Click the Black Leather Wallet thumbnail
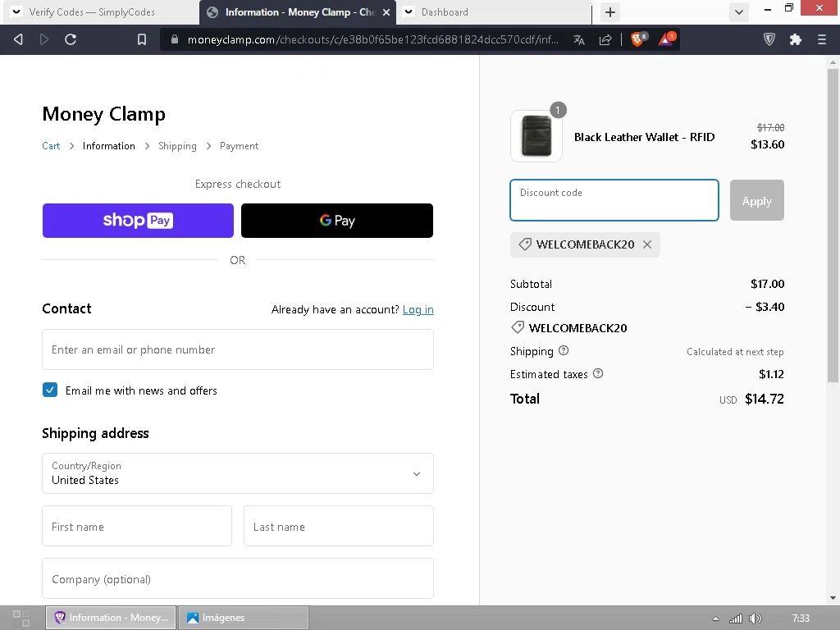The image size is (840, 630). (x=536, y=136)
